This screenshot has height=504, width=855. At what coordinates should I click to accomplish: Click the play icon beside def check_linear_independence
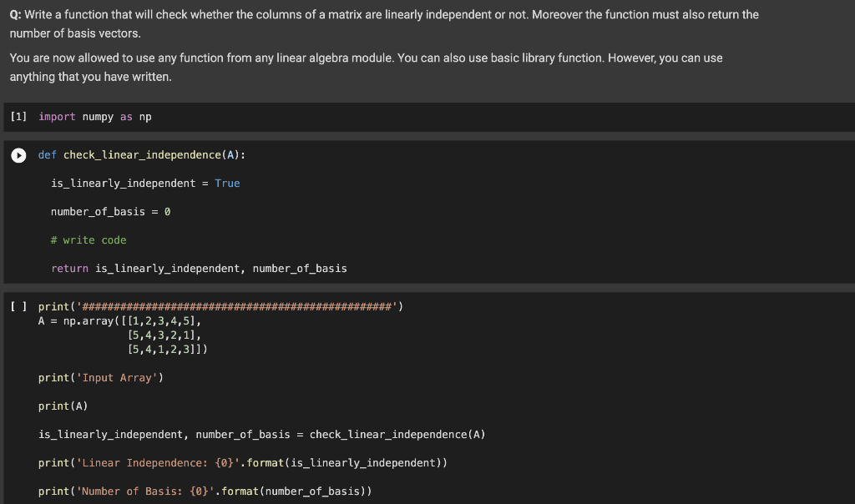point(18,154)
